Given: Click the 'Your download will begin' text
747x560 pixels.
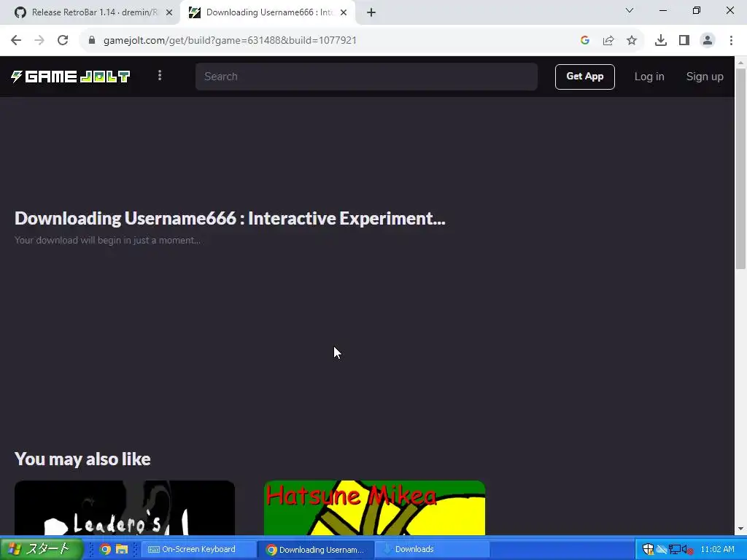Looking at the screenshot, I should (x=107, y=240).
